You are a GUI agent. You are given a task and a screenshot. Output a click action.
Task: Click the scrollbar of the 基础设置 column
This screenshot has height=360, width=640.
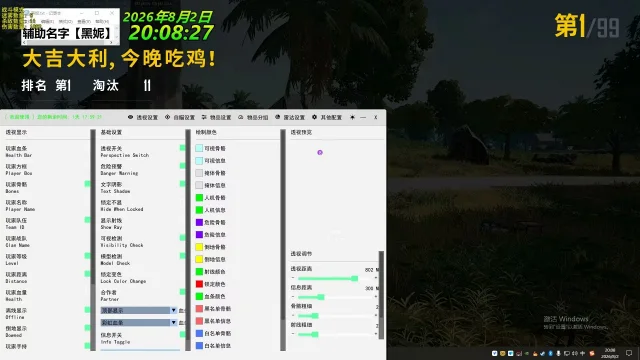click(188, 240)
